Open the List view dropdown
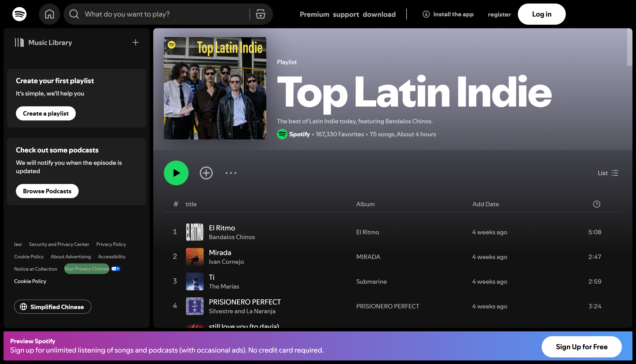The height and width of the screenshot is (364, 636). point(608,173)
